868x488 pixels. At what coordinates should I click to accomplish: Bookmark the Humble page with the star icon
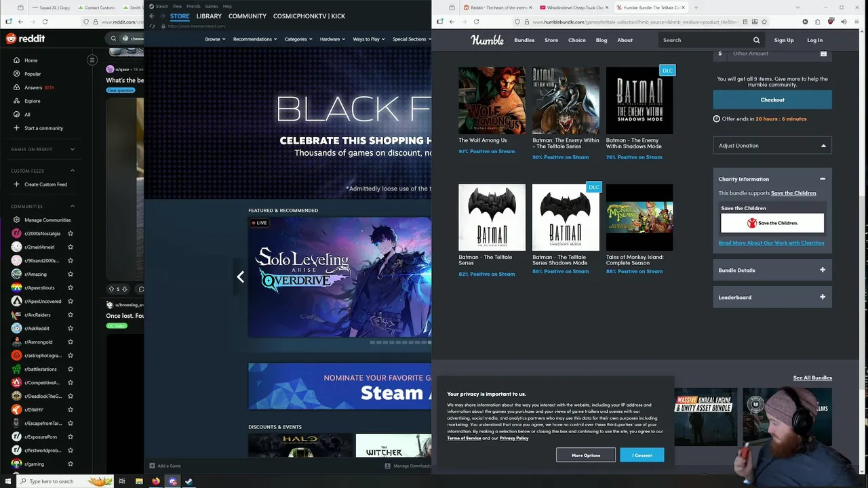click(764, 22)
